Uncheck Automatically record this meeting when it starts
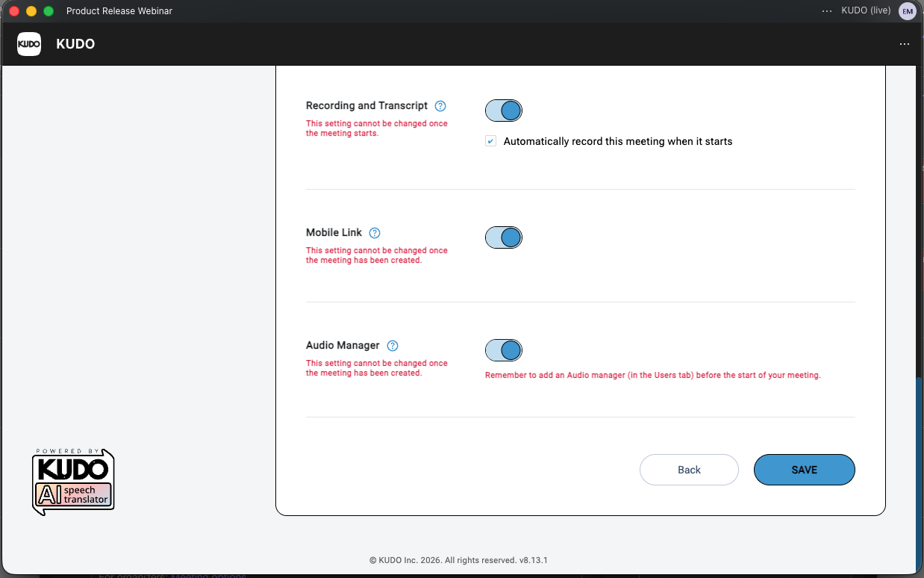Image resolution: width=924 pixels, height=578 pixels. coord(490,141)
